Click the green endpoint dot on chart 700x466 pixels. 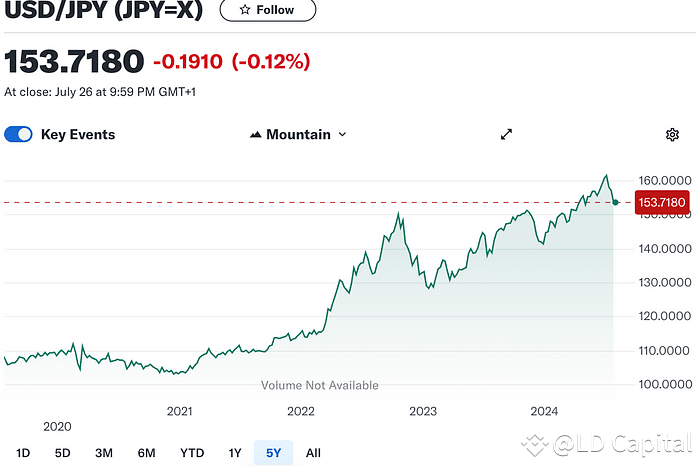[x=616, y=202]
